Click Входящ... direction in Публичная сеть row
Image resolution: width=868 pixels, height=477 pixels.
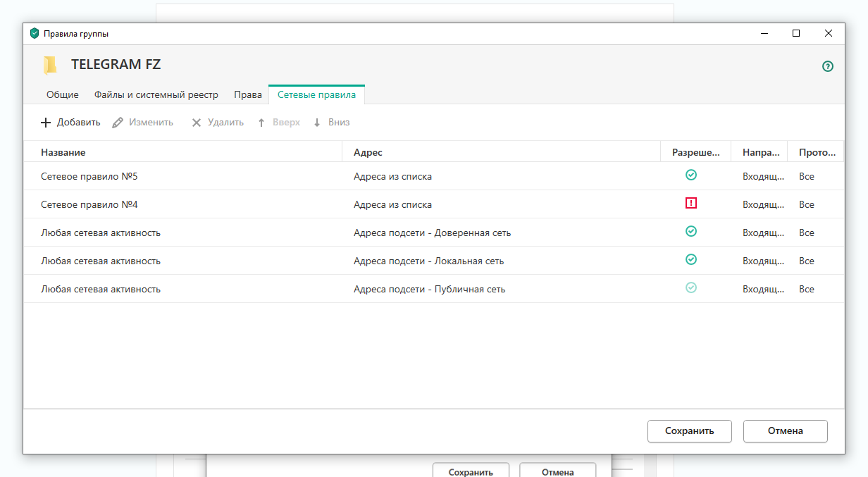click(763, 289)
